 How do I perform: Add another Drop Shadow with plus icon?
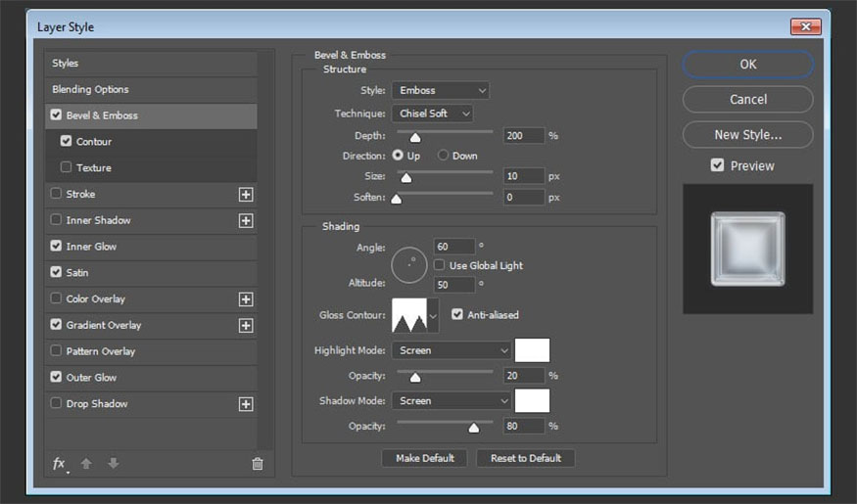(x=246, y=404)
